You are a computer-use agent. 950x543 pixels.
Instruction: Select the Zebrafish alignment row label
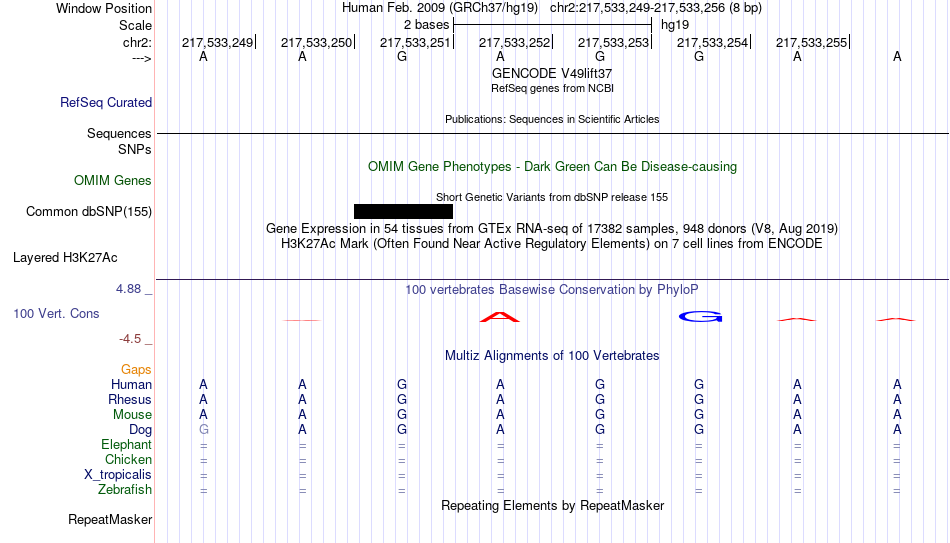point(125,489)
